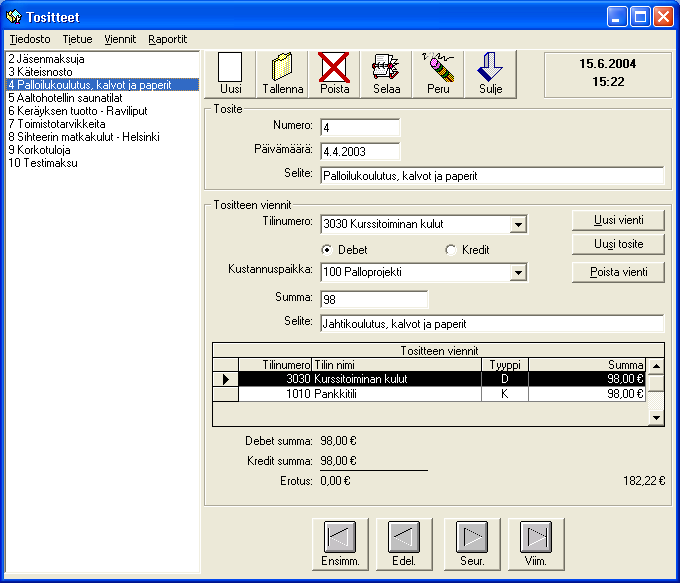Open the Tiedosto menu
Viewport: 680px width, 583px height.
30,39
